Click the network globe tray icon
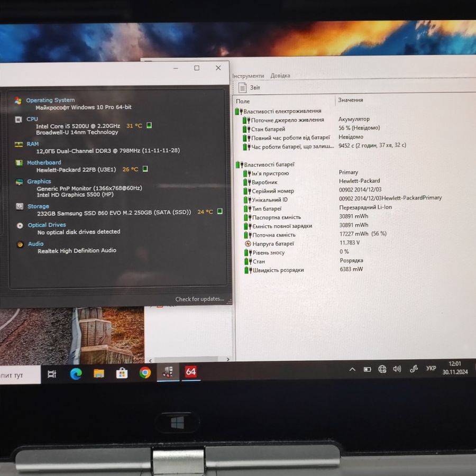Viewport: 476px width, 476px height. pos(382,369)
